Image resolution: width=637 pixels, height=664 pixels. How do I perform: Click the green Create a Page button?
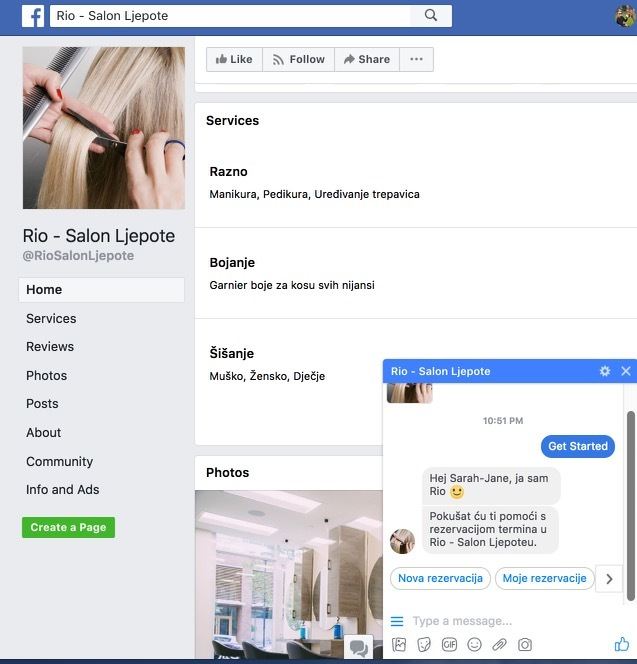pos(68,527)
